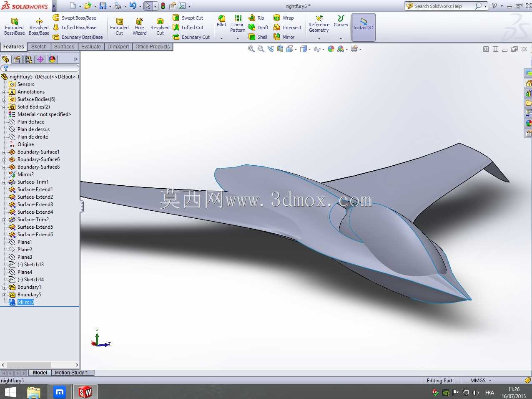
Task: Toggle Instant3D mode
Action: [363, 27]
